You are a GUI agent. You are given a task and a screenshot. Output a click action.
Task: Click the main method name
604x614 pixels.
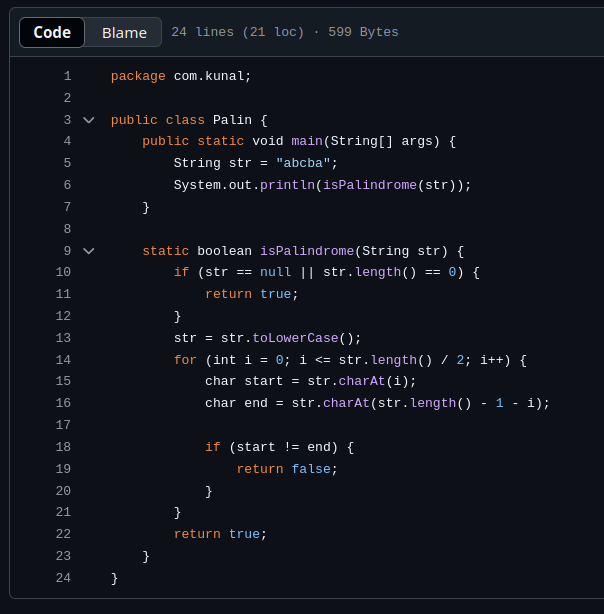307,141
